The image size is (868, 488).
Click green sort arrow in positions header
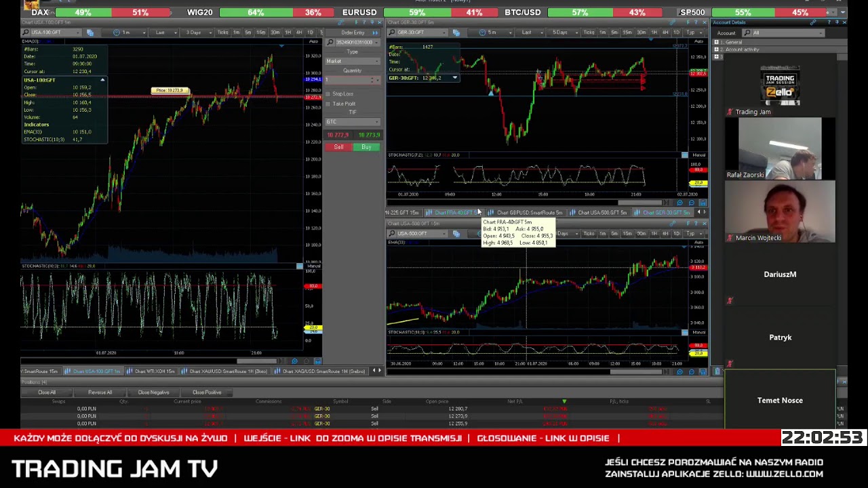tap(564, 401)
